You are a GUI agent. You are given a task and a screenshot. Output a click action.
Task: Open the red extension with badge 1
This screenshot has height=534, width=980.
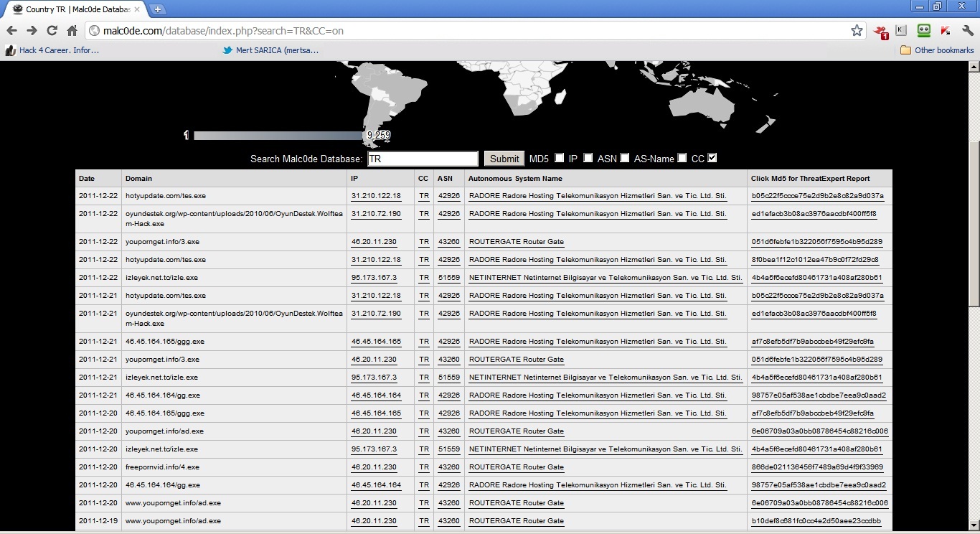click(880, 31)
